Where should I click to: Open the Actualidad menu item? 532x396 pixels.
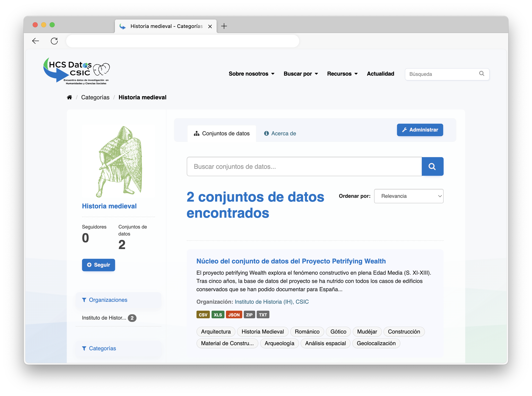point(380,74)
